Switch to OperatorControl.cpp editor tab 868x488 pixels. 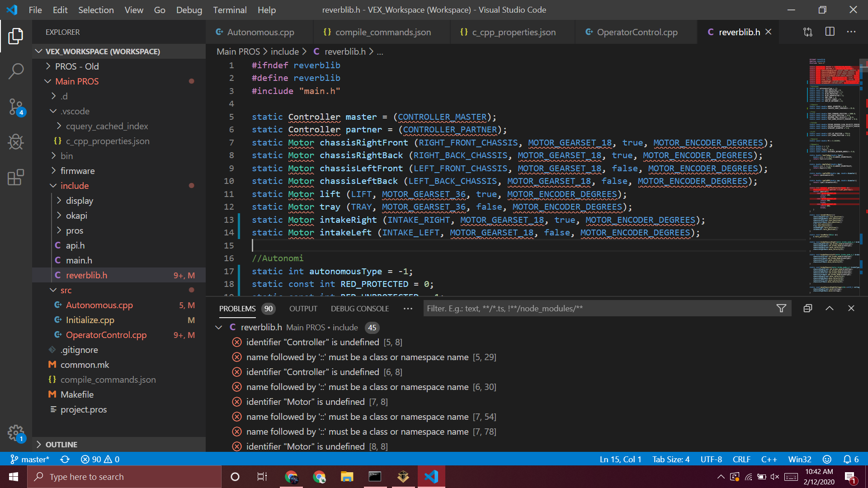[x=637, y=32]
